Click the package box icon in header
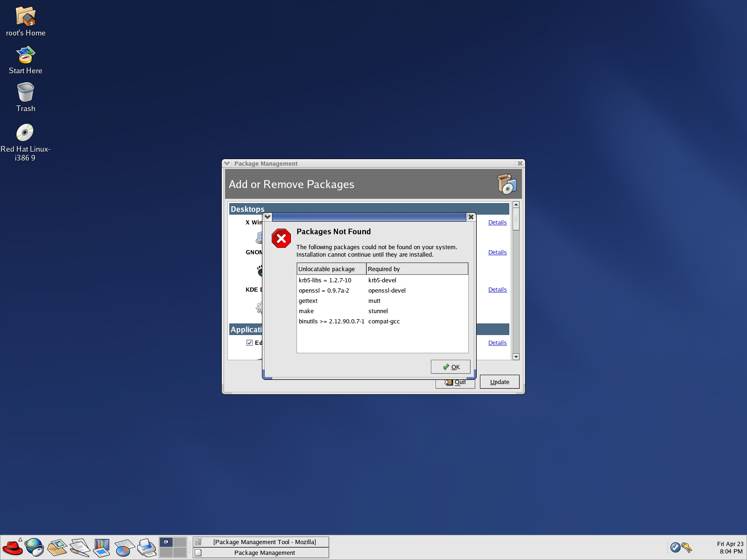The image size is (747, 560). pos(507,184)
